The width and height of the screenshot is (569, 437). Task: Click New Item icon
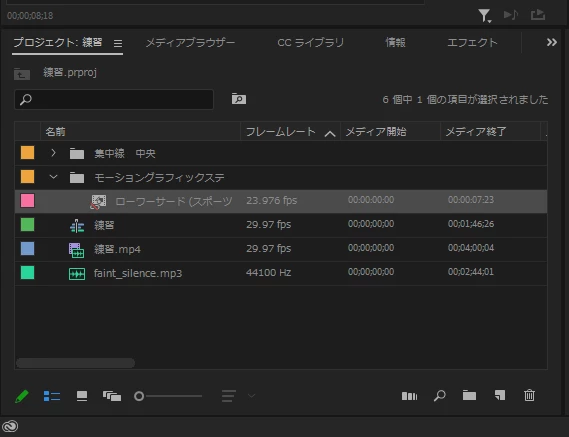[500, 395]
